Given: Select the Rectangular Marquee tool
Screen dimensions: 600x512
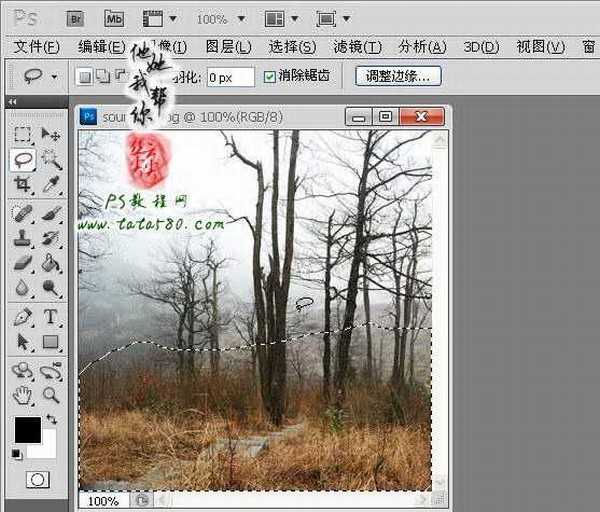Looking at the screenshot, I should [23, 135].
